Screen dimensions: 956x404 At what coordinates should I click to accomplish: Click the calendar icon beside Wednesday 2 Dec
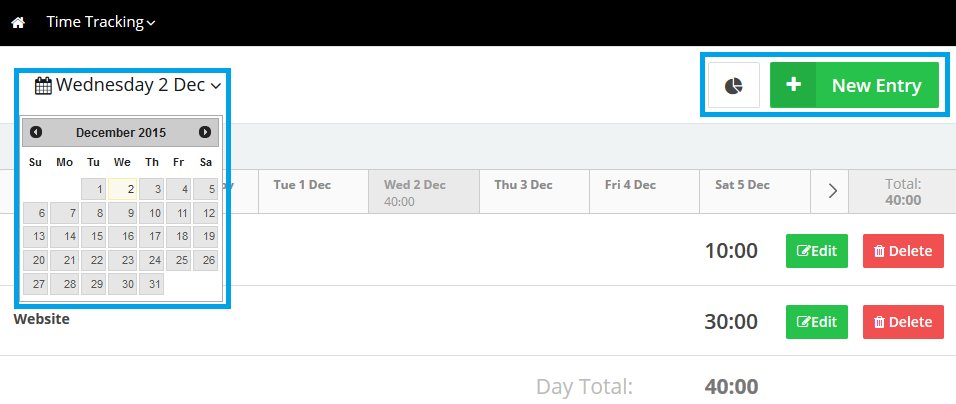[x=43, y=86]
